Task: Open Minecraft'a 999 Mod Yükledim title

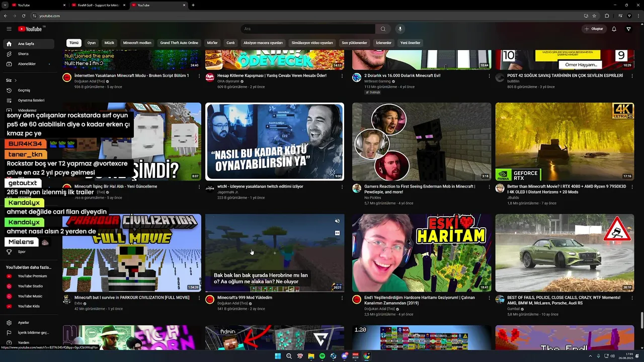Action: coord(245,298)
